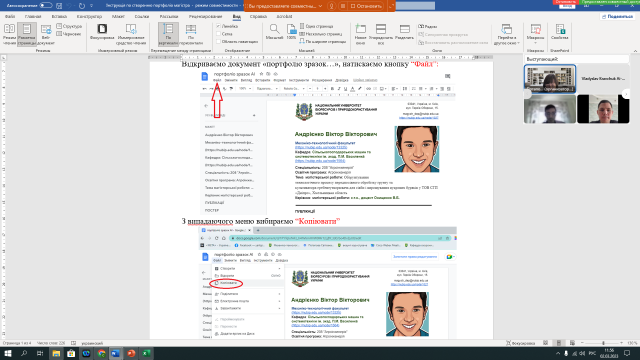The image size is (640, 360).
Task: Click the tab selector at ruler's left end
Action: pyautogui.click(x=4, y=58)
